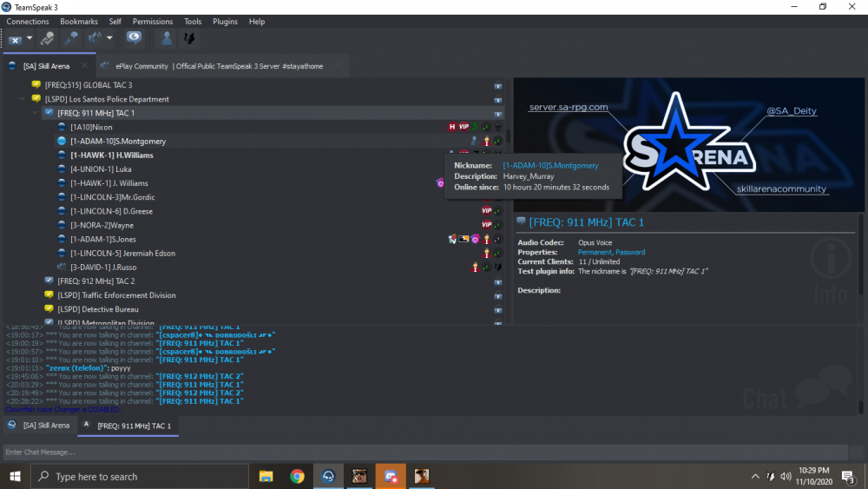The image size is (868, 489).
Task: Collapse the Los Santos Police Department channel
Action: tap(23, 99)
